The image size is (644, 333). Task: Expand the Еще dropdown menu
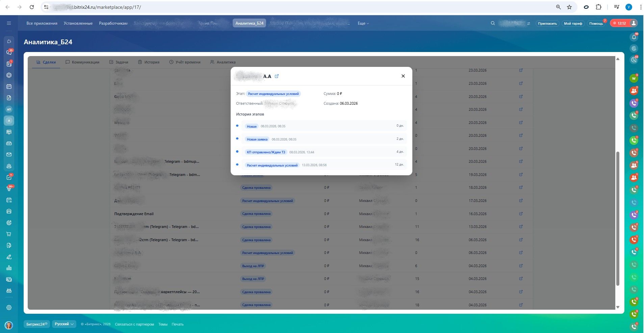(363, 23)
